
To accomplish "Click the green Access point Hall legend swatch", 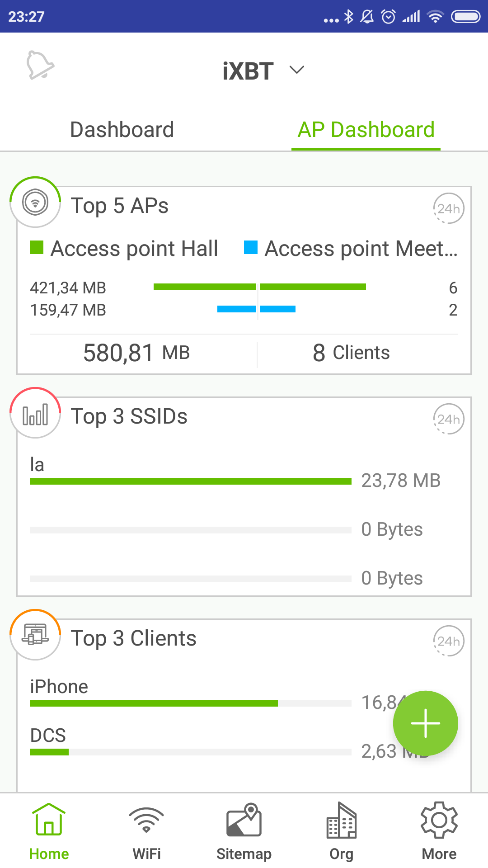I will click(x=37, y=248).
